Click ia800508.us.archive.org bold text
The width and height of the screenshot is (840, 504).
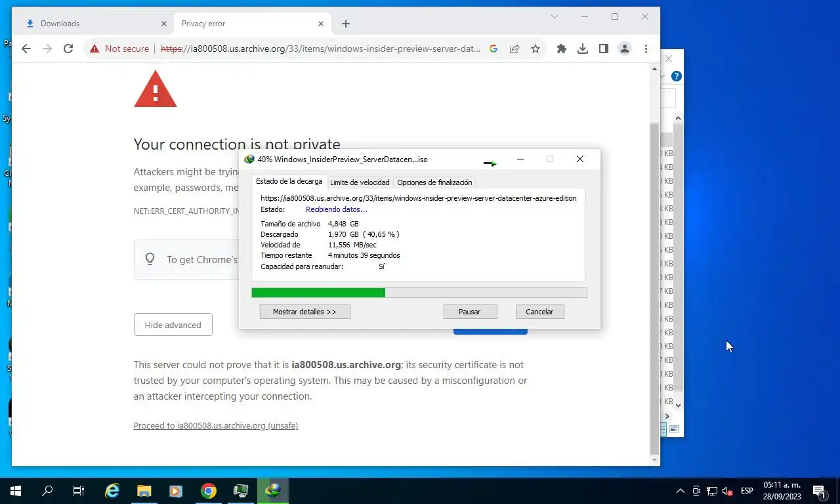(x=346, y=365)
